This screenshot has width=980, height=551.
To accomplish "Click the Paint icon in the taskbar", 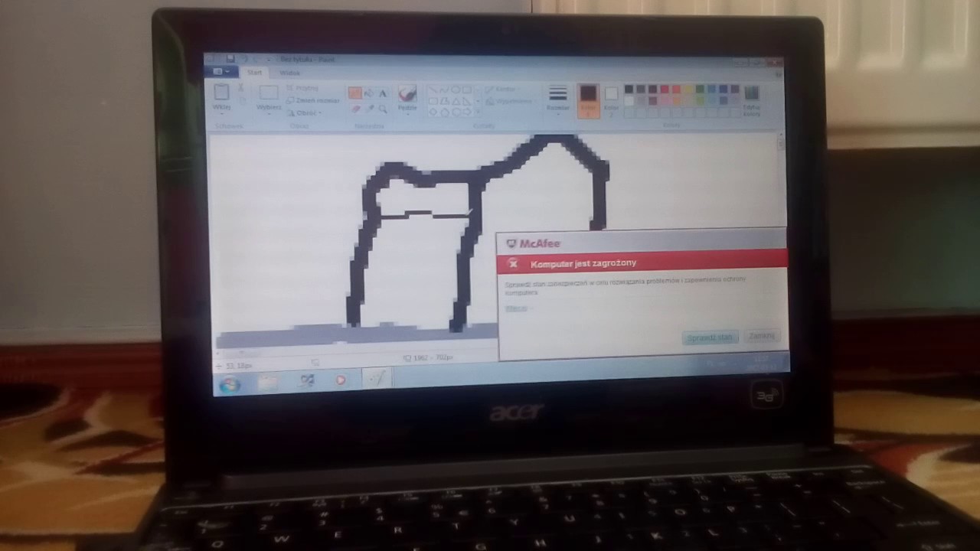I will pyautogui.click(x=377, y=378).
